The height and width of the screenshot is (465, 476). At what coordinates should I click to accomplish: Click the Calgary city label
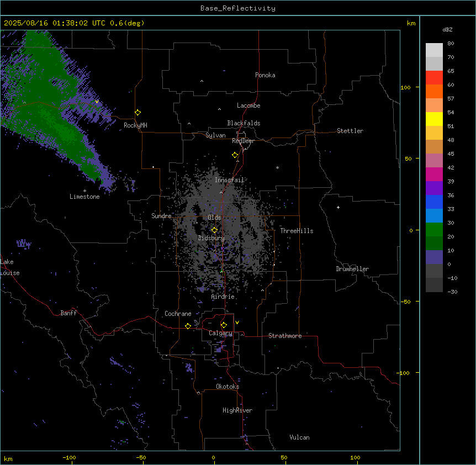coord(221,333)
